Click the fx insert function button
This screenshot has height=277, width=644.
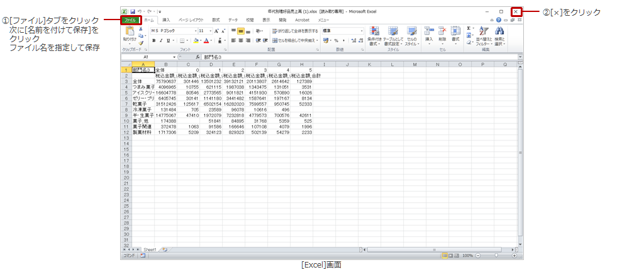[x=197, y=57]
